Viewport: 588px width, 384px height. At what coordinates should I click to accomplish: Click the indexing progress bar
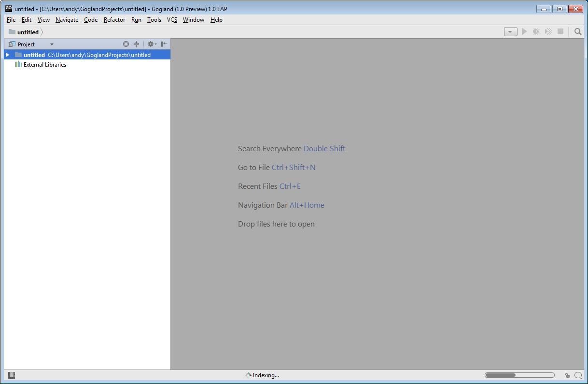(519, 375)
